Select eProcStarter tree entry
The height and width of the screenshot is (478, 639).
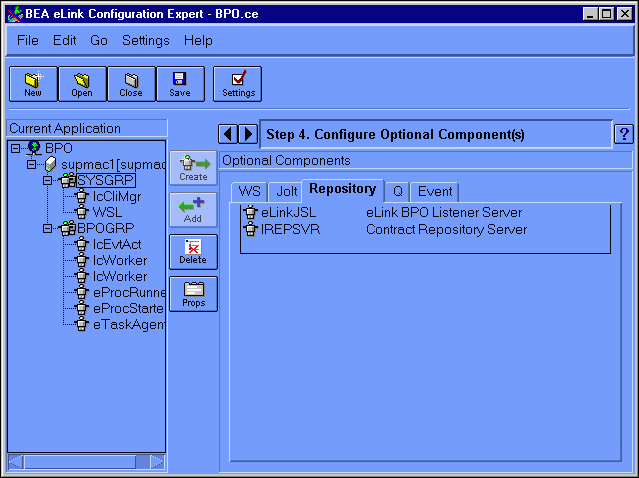click(x=129, y=308)
